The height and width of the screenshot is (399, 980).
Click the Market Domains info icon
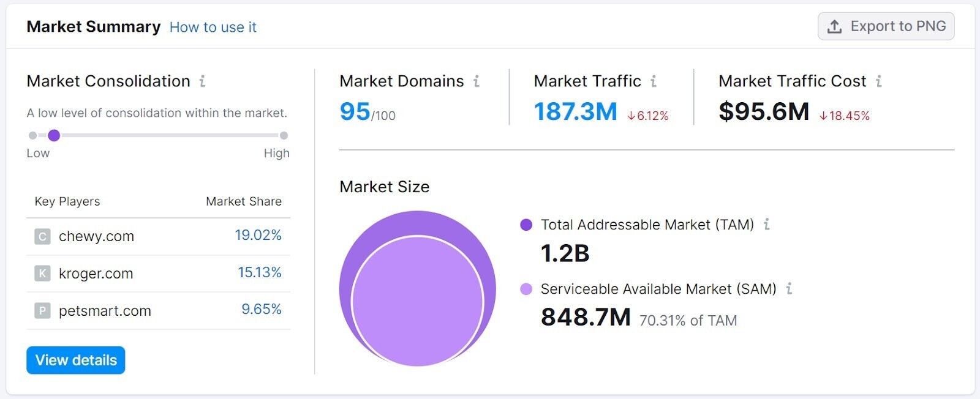(x=476, y=81)
